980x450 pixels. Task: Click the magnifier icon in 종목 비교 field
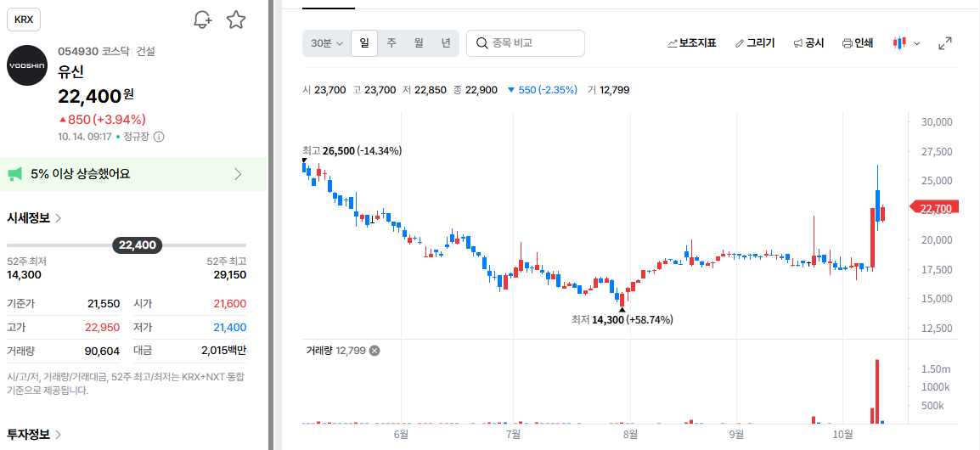[x=482, y=43]
